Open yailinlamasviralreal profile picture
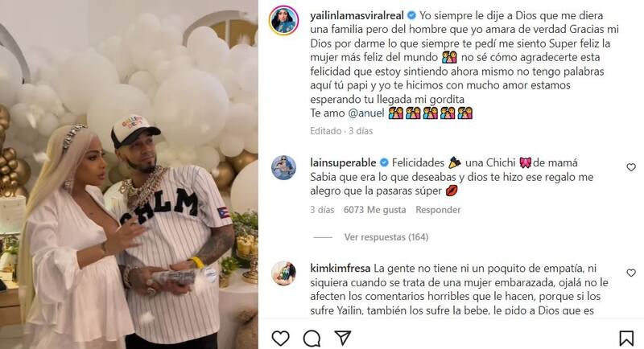Image resolution: width=644 pixels, height=349 pixels. 284,21
